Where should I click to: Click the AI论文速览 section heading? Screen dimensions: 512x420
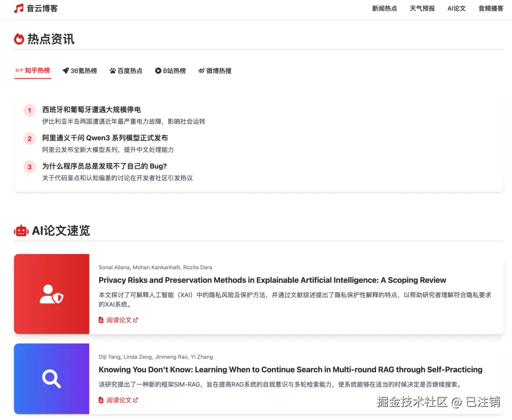pyautogui.click(x=61, y=230)
